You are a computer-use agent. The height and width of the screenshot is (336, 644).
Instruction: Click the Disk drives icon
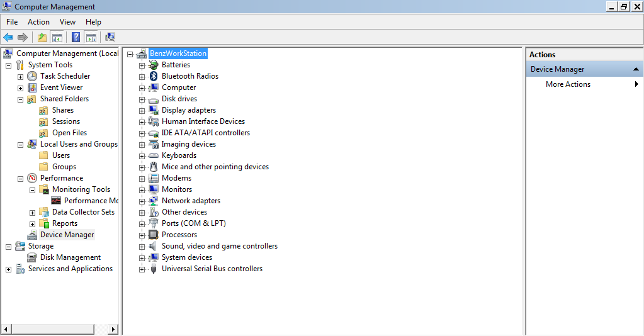click(154, 99)
